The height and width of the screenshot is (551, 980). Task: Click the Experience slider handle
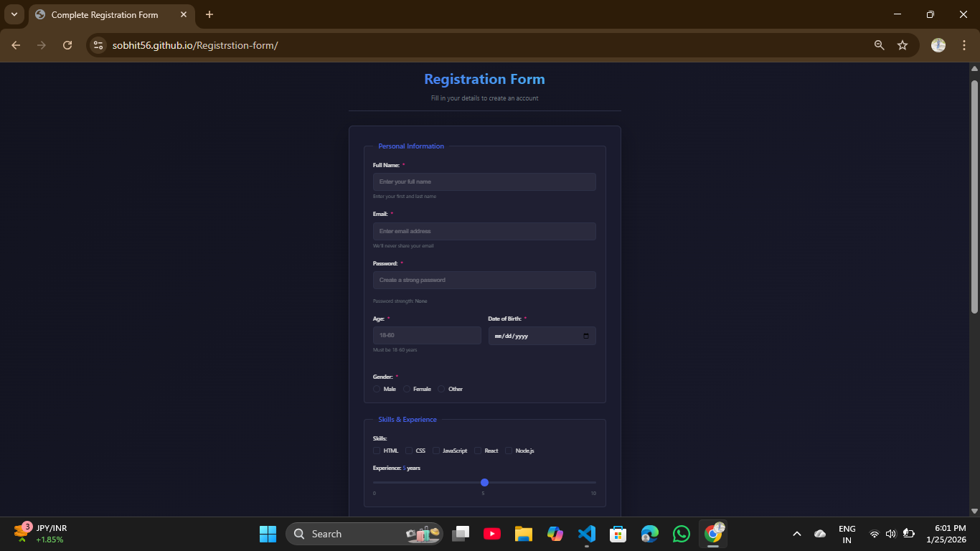[x=485, y=482]
